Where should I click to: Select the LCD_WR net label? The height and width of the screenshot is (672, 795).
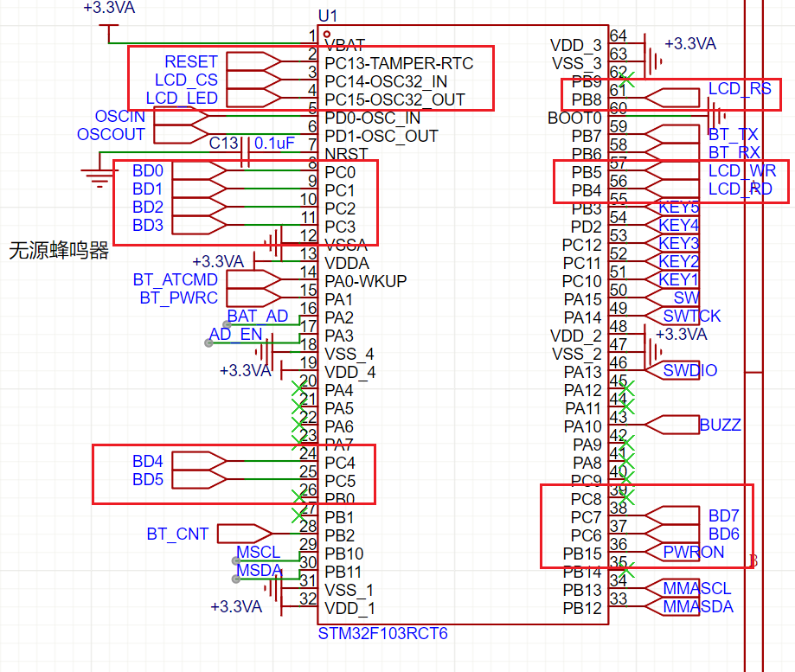pos(741,170)
